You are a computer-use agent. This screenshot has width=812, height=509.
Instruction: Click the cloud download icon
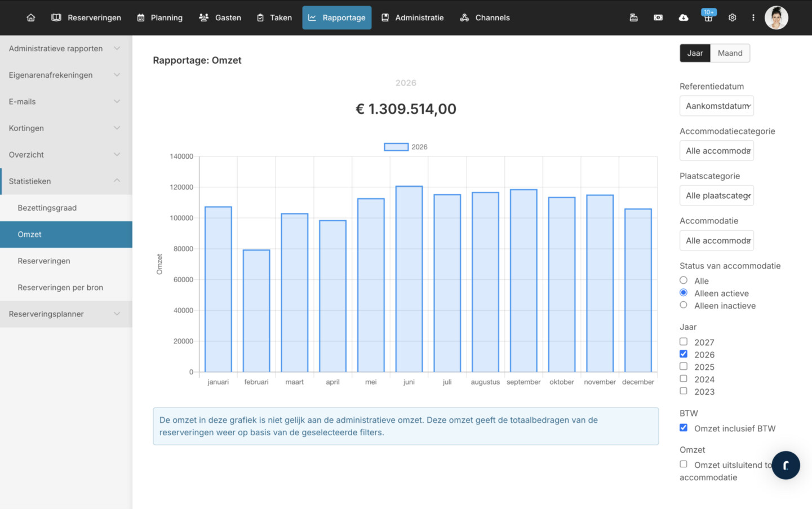pos(683,17)
